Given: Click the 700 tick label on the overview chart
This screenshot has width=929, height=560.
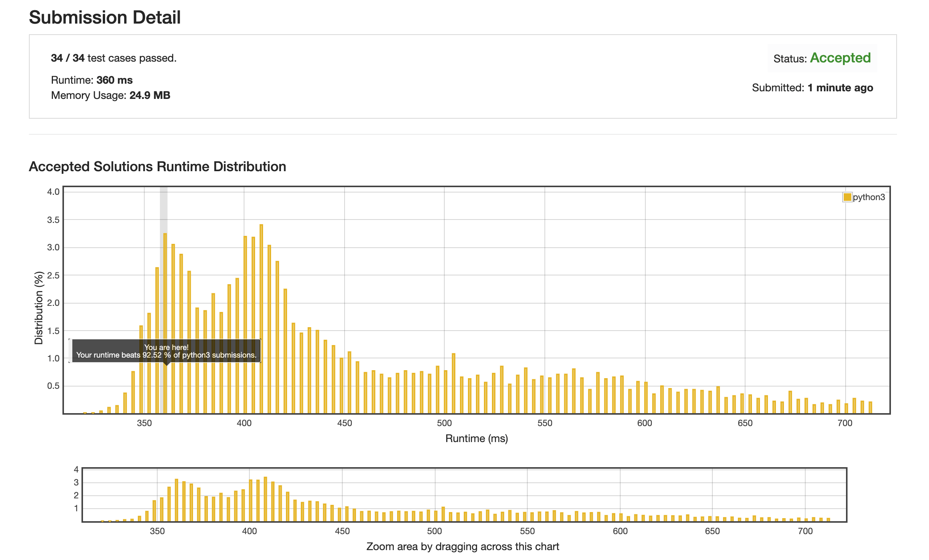Looking at the screenshot, I should pos(805,531).
